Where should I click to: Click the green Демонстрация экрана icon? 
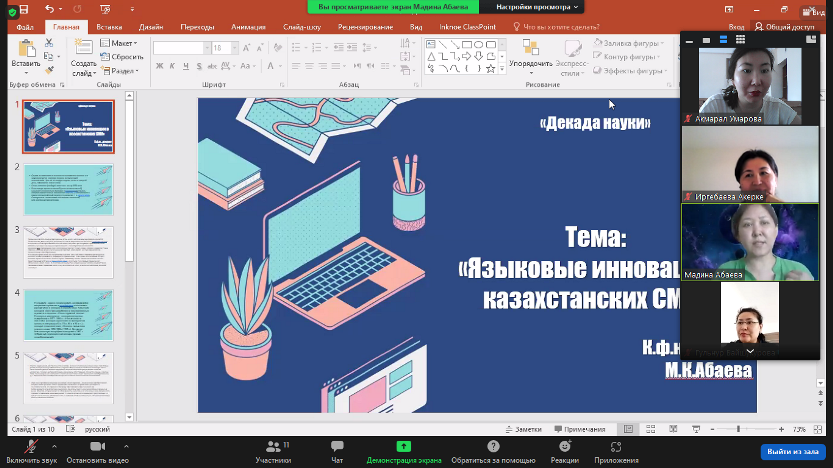pos(403,446)
